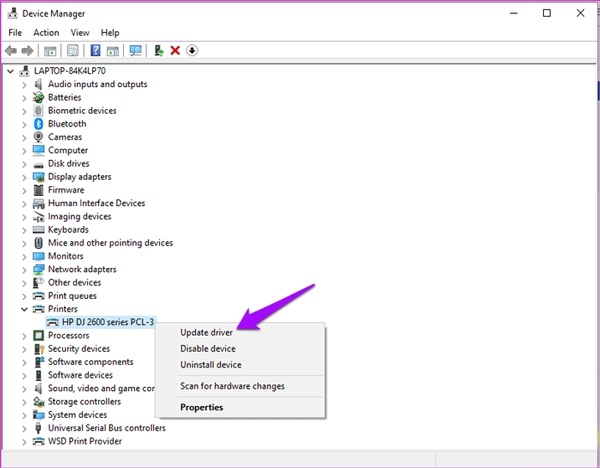Select Uninstall device in context menu
This screenshot has height=468, width=600.
pos(210,365)
